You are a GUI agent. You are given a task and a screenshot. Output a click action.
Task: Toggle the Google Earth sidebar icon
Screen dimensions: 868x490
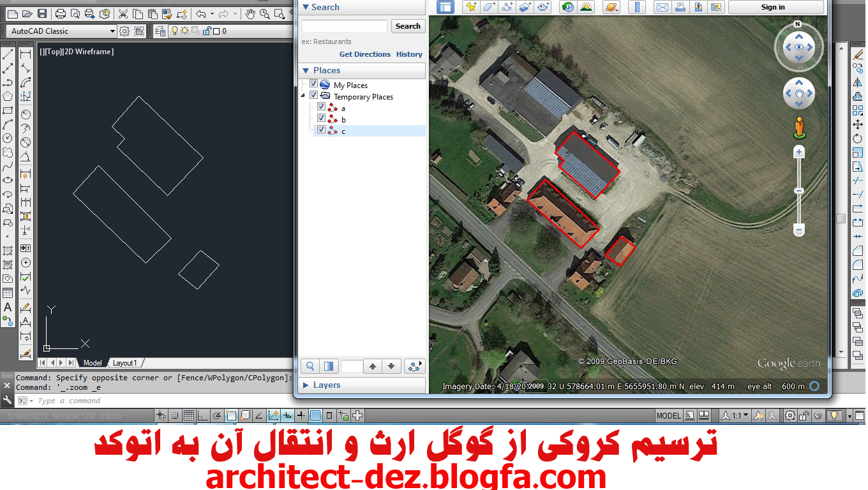[445, 7]
